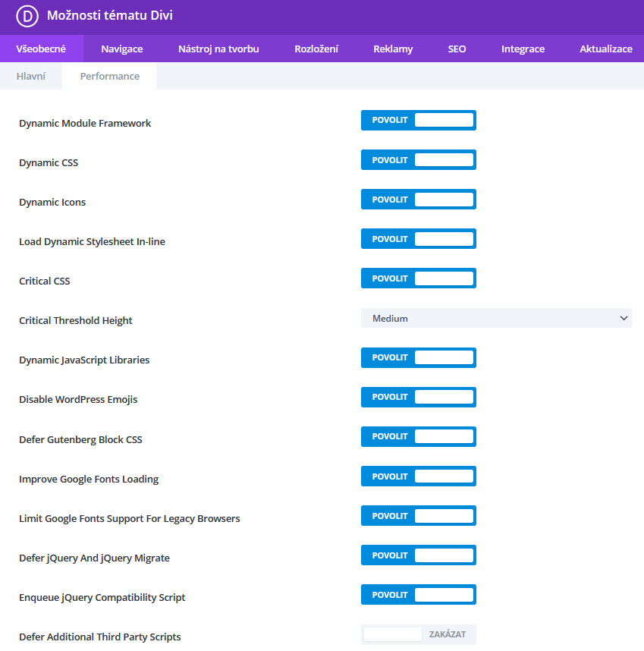This screenshot has height=651, width=644.
Task: Toggle Defer jQuery And jQuery Migrate
Action: coord(418,555)
